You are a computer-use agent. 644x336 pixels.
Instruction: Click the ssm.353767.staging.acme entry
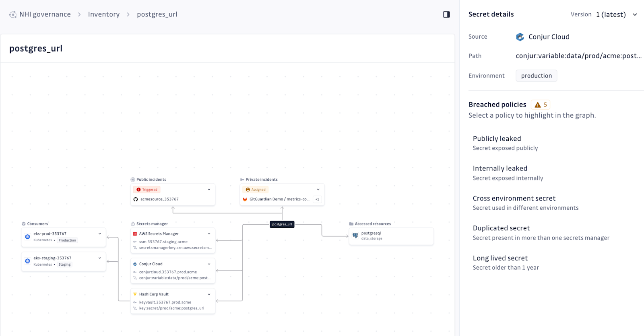163,242
